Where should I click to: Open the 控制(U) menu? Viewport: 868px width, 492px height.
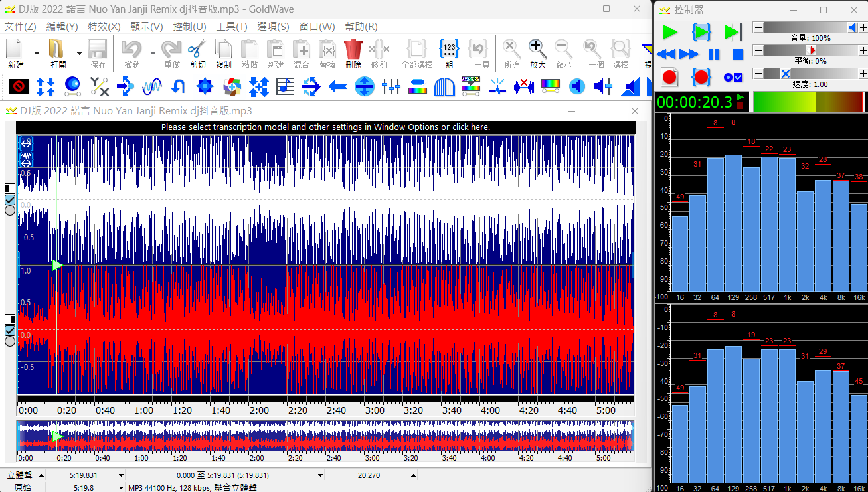(189, 27)
